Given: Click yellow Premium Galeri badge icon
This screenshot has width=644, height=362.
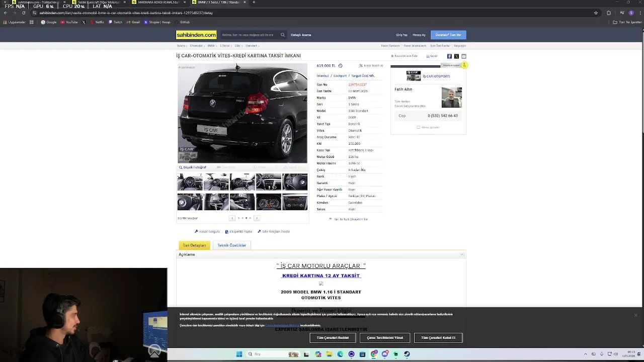Looking at the screenshot, I should click(x=464, y=65).
